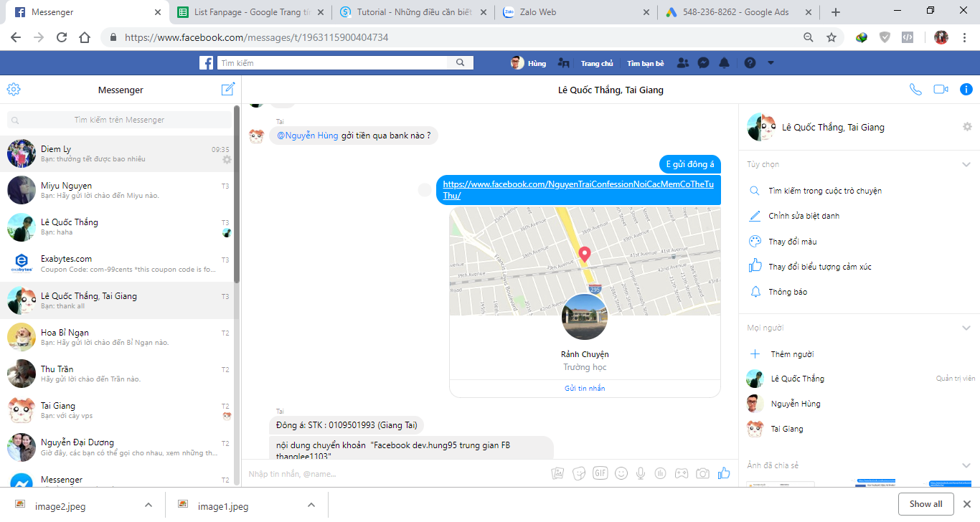Image resolution: width=980 pixels, height=522 pixels.
Task: Send a thumbs-up like
Action: [x=724, y=473]
